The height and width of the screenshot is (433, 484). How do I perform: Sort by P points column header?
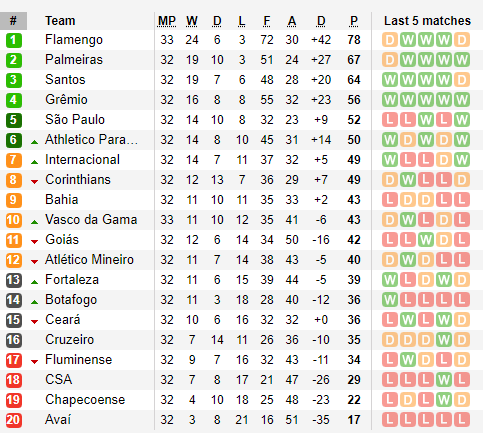(354, 21)
